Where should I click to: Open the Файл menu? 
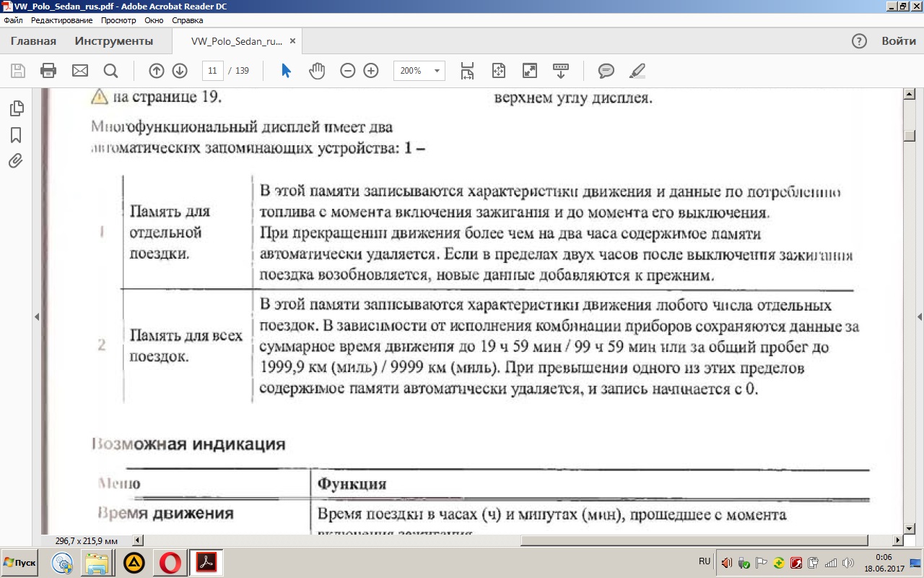[x=13, y=20]
